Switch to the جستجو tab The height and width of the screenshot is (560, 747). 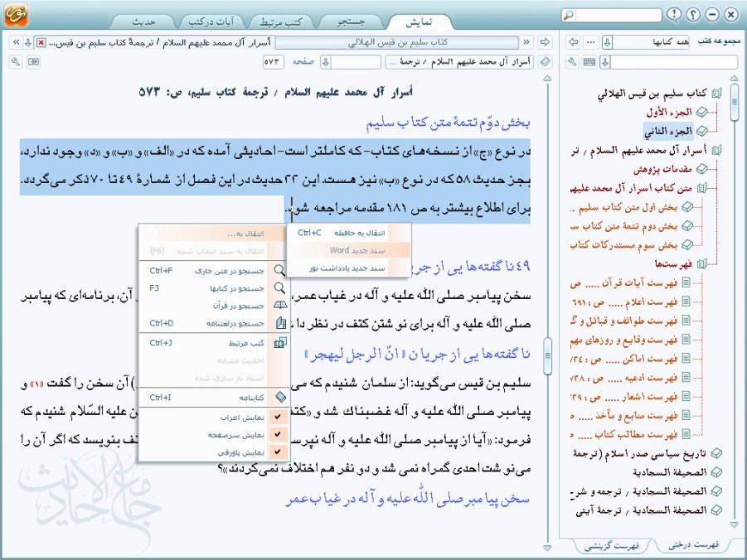coord(351,22)
